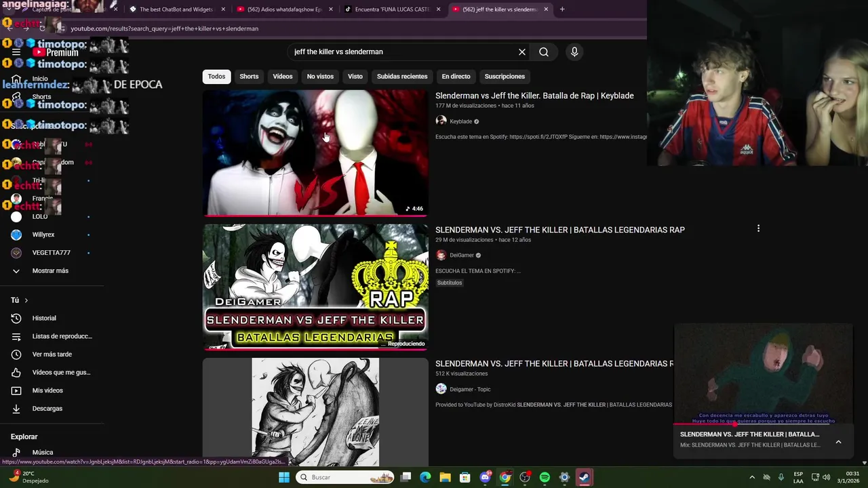This screenshot has width=868, height=488.
Task: Clear the YouTube search box text
Action: click(x=522, y=52)
